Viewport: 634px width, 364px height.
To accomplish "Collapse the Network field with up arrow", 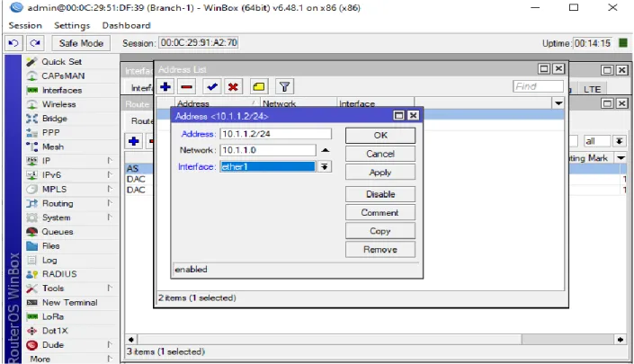I will click(x=325, y=150).
